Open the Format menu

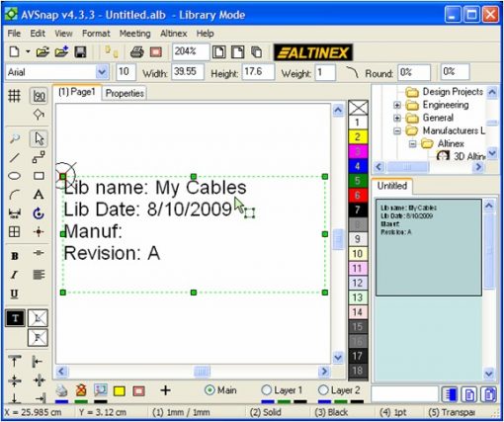[96, 34]
